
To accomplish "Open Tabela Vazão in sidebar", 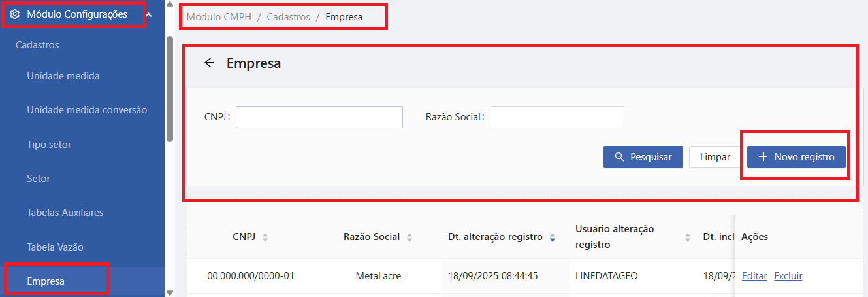I will pos(55,247).
